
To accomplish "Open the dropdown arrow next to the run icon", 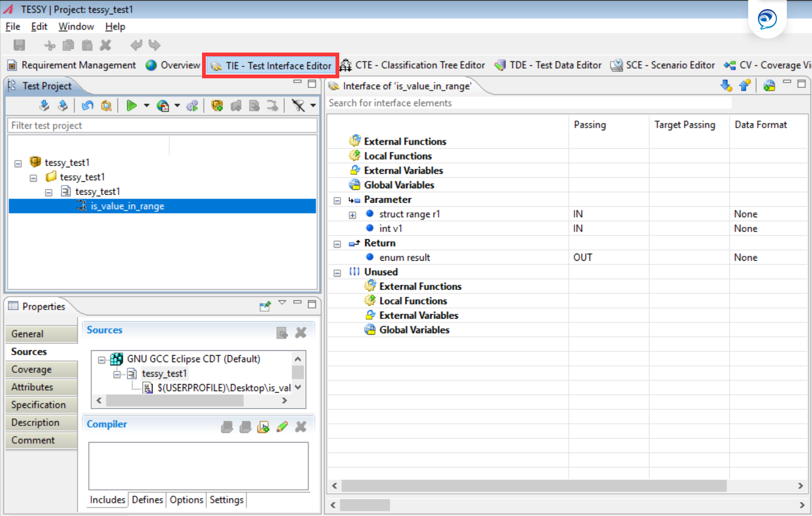I will coord(146,106).
